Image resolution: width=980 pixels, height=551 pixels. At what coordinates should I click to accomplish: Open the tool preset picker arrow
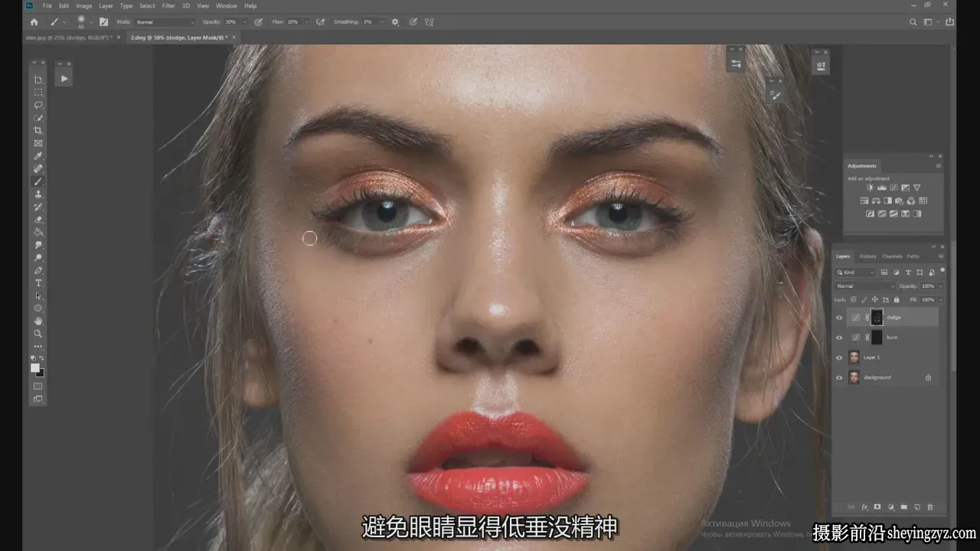coord(64,22)
